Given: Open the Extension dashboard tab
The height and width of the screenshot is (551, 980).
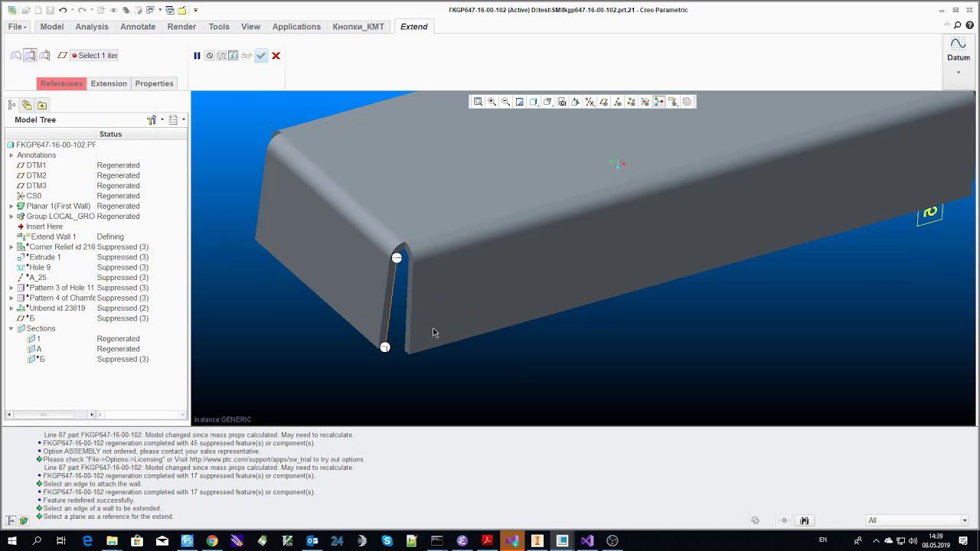Looking at the screenshot, I should (x=109, y=83).
